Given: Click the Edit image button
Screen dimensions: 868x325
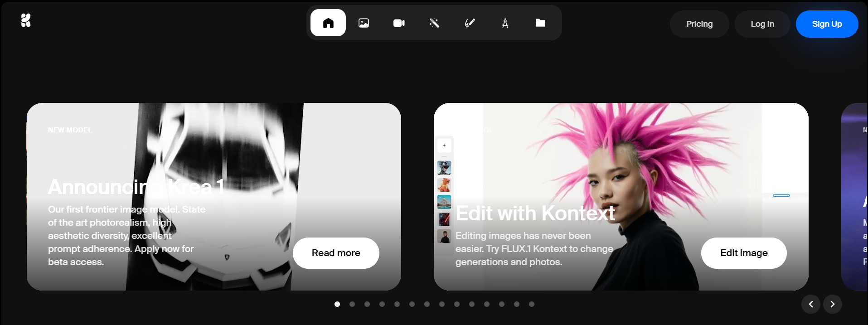Looking at the screenshot, I should coord(744,253).
